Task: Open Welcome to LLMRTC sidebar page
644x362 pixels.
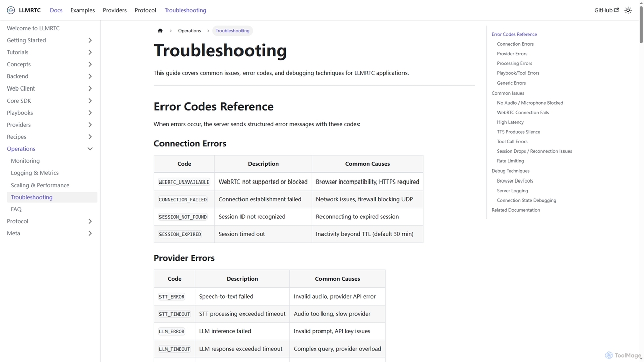Action: point(33,28)
